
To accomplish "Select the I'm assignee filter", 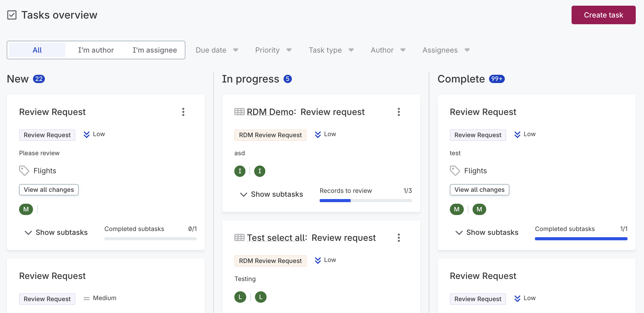I will (x=155, y=50).
